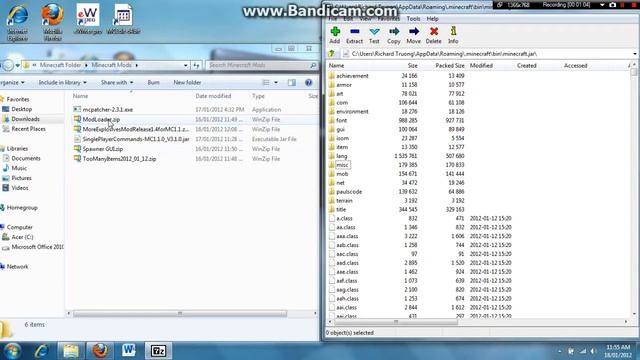Image resolution: width=640 pixels, height=360 pixels.
Task: Click the Info icon in 7-Zip toolbar
Action: [453, 35]
